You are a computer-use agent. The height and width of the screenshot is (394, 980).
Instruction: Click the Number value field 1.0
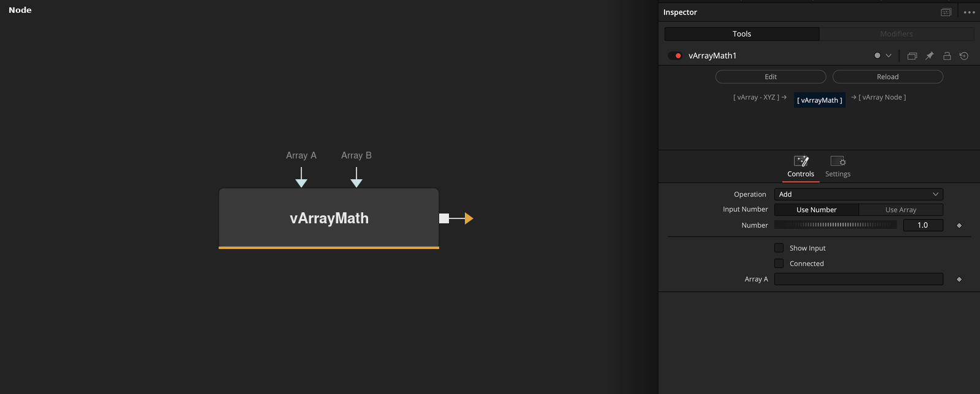point(923,225)
